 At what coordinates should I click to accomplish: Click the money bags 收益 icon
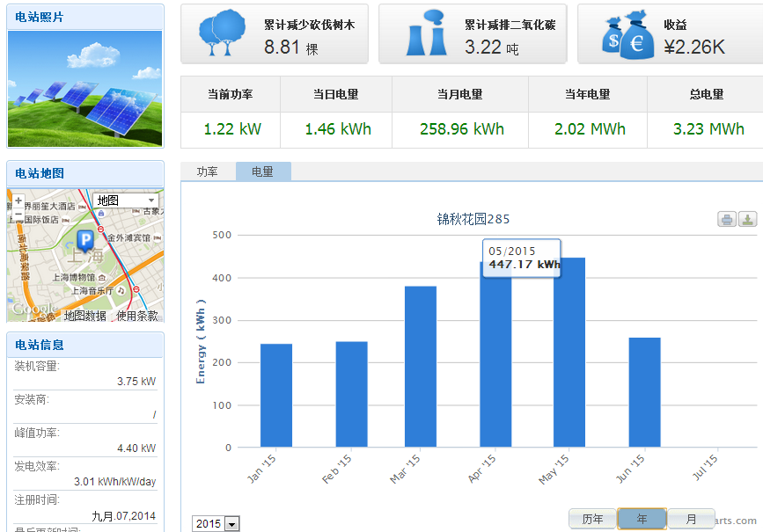pos(627,35)
